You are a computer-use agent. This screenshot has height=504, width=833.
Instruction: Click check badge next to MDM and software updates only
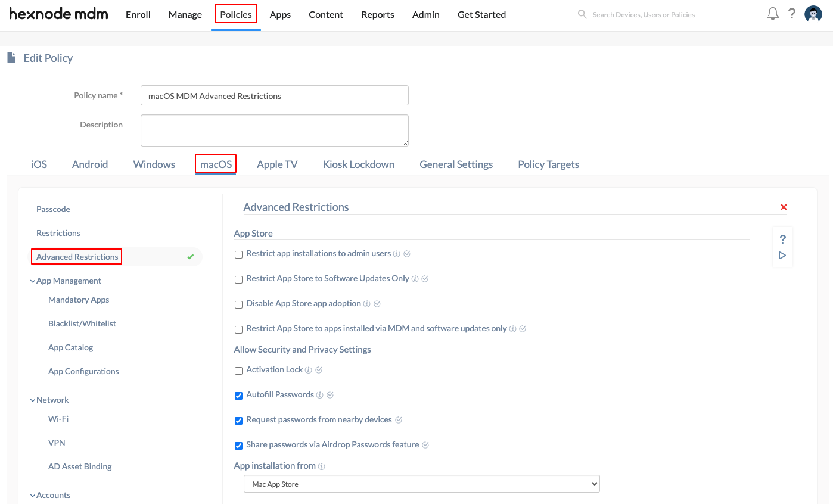(x=523, y=329)
